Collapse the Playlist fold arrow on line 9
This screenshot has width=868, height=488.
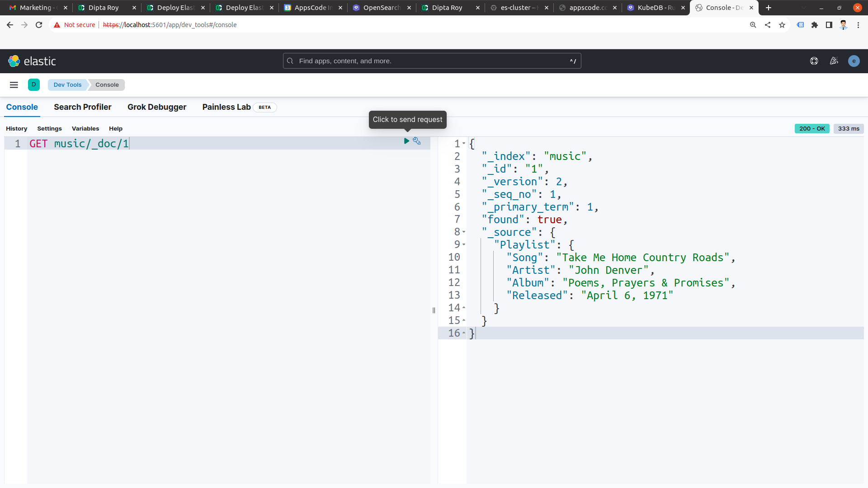tap(464, 245)
